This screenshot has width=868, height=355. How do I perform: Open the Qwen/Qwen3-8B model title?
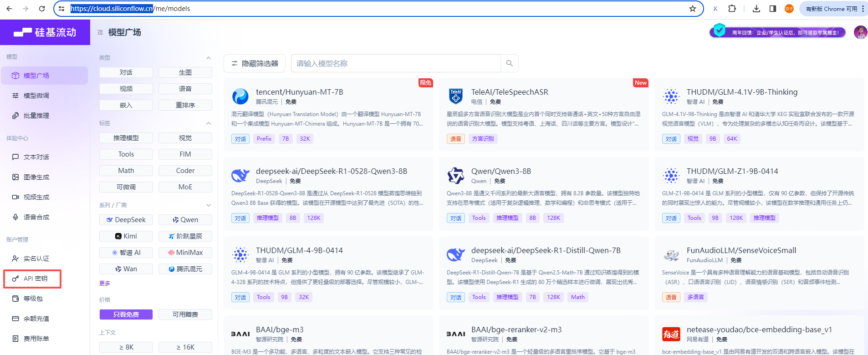click(x=501, y=171)
